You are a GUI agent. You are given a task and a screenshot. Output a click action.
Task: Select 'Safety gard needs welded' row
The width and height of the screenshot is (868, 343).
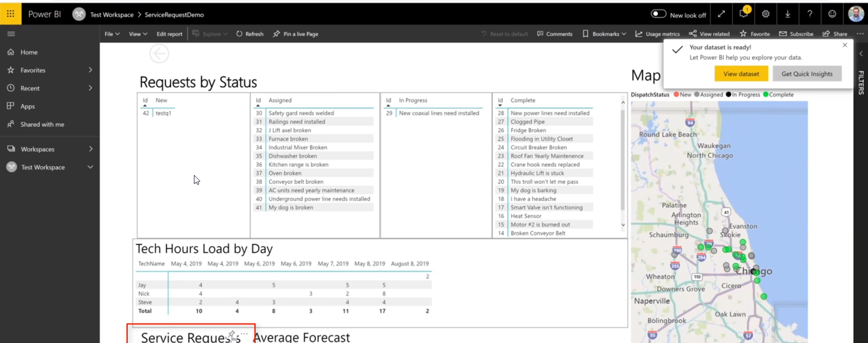click(x=314, y=113)
